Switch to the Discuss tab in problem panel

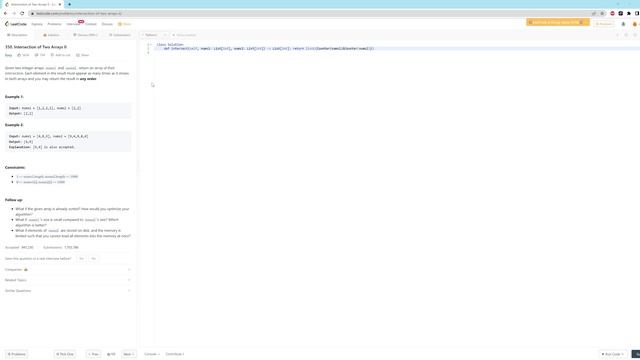pyautogui.click(x=85, y=35)
